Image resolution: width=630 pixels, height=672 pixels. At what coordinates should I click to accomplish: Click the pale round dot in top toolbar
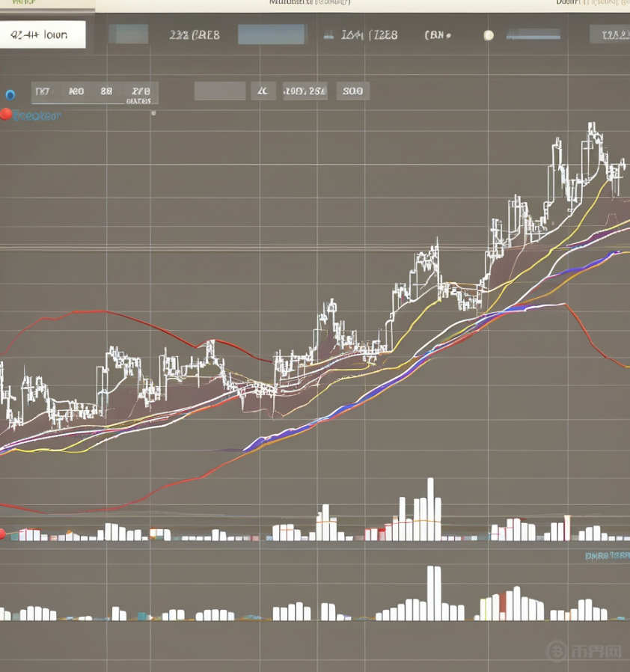click(489, 35)
